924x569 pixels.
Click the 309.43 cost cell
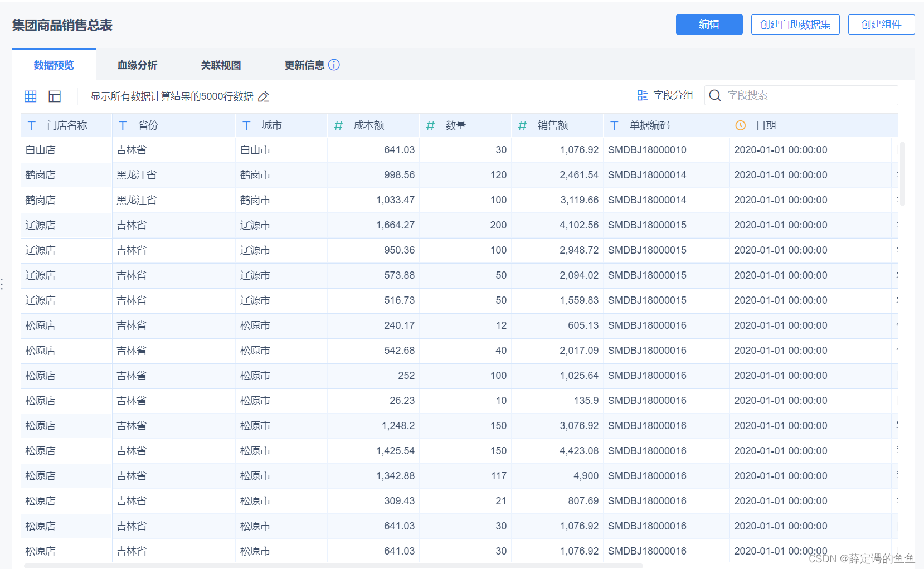coord(373,501)
